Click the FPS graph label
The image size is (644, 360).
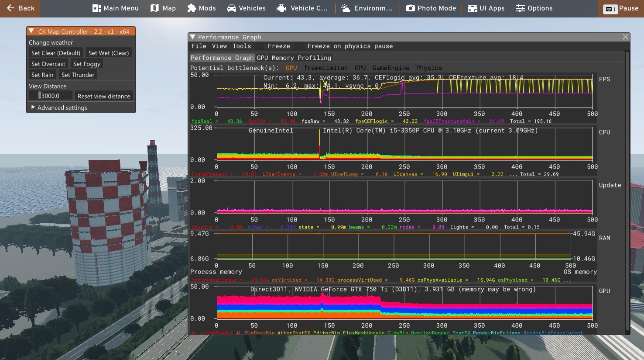pos(604,79)
